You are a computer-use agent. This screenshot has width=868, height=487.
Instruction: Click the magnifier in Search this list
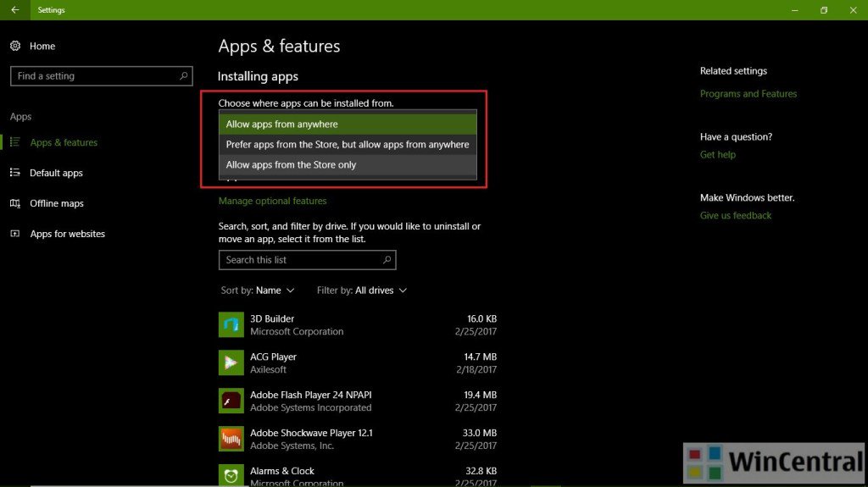point(387,259)
